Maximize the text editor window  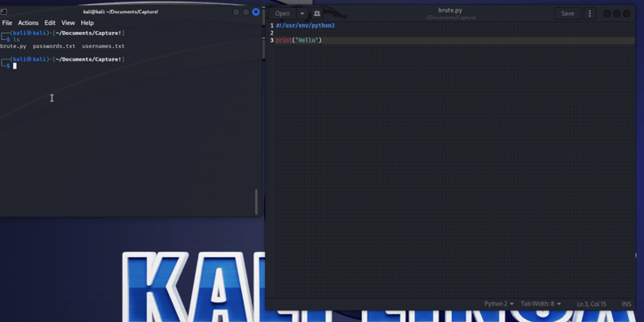[x=616, y=13]
